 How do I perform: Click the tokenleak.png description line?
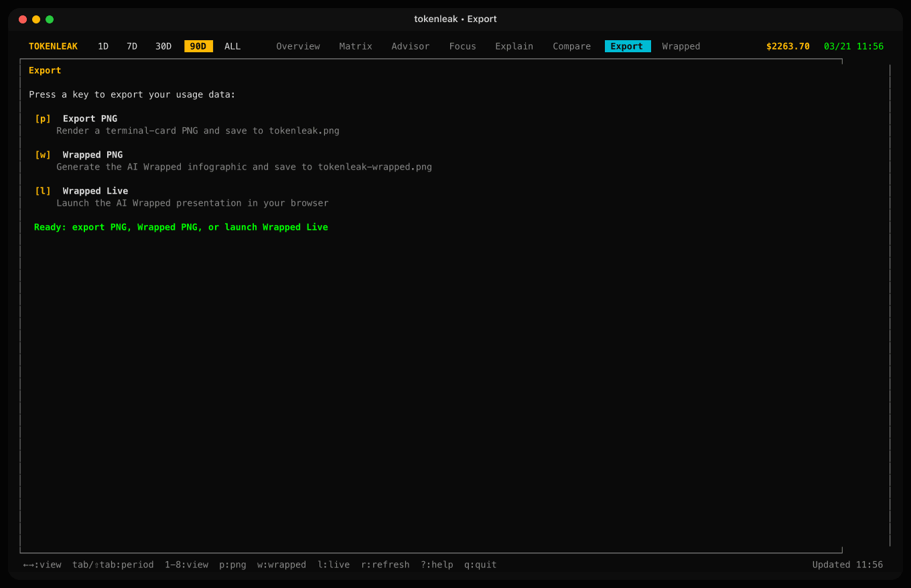point(198,131)
